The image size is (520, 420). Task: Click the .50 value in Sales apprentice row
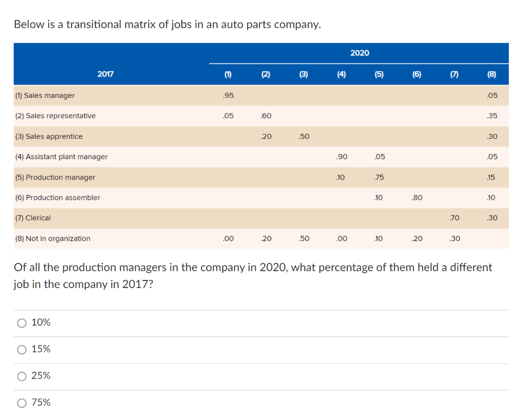click(304, 136)
